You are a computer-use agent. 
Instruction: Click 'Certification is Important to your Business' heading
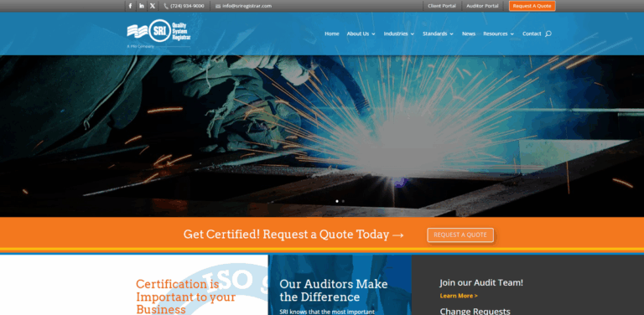point(185,297)
